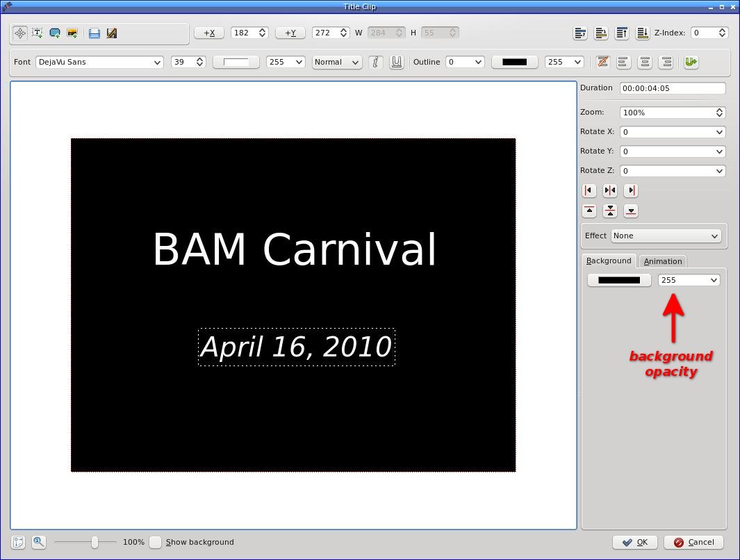
Task: Select the selection/move tool
Action: tap(20, 33)
